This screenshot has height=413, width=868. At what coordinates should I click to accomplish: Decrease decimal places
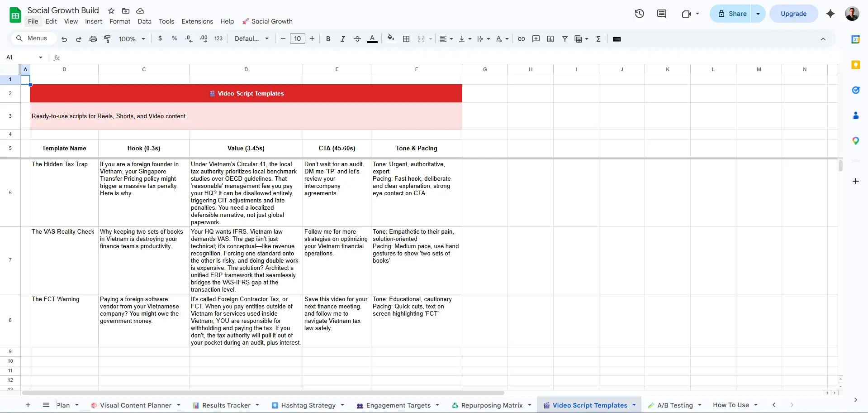189,38
